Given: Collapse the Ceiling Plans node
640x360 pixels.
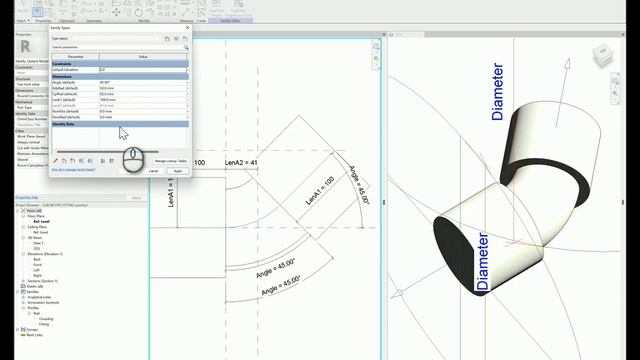Looking at the screenshot, I should [x=24, y=227].
